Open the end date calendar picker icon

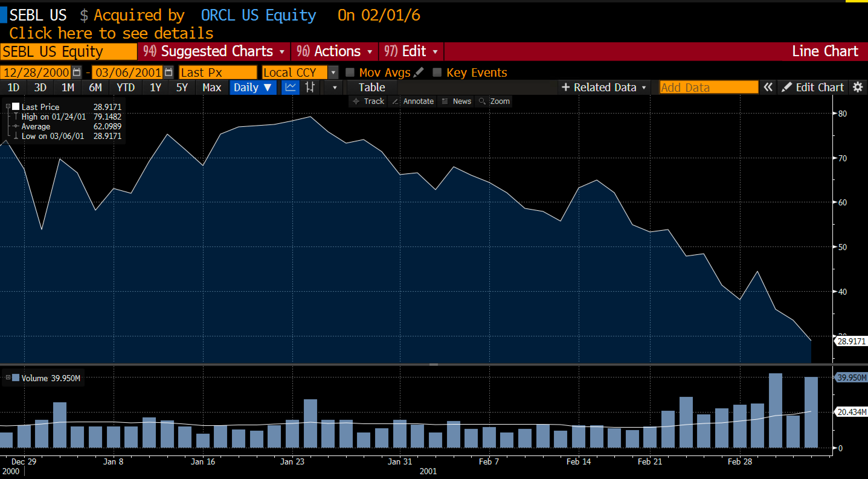tap(169, 72)
